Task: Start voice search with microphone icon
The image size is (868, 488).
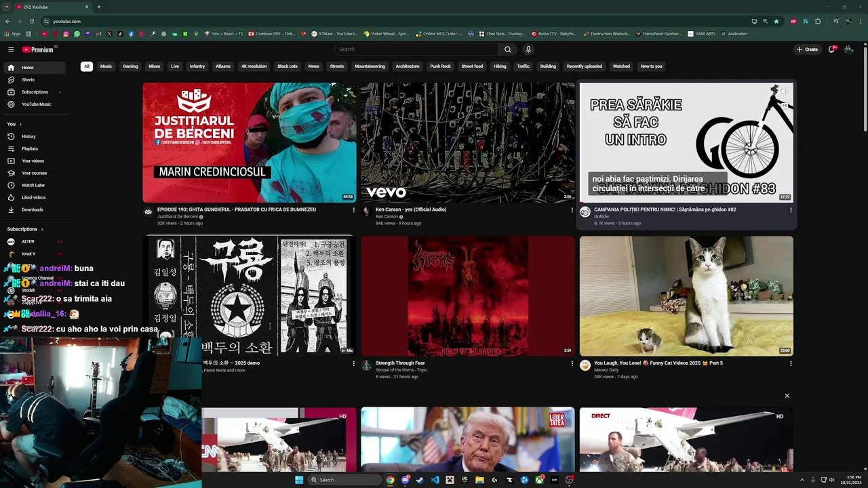Action: pyautogui.click(x=528, y=49)
